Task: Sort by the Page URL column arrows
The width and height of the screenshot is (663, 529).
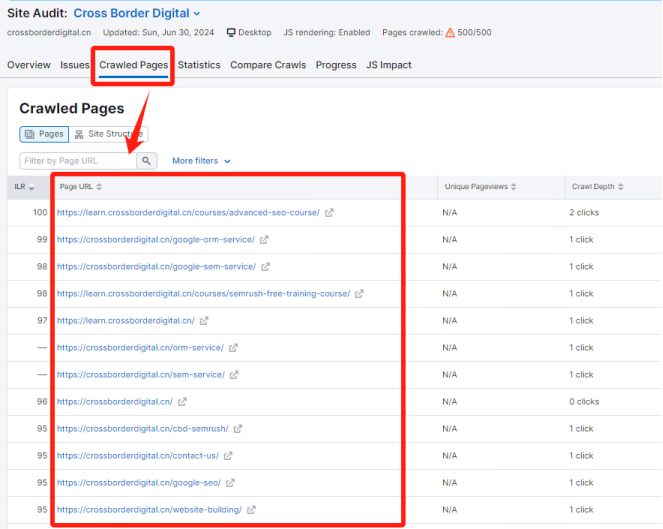Action: 99,187
